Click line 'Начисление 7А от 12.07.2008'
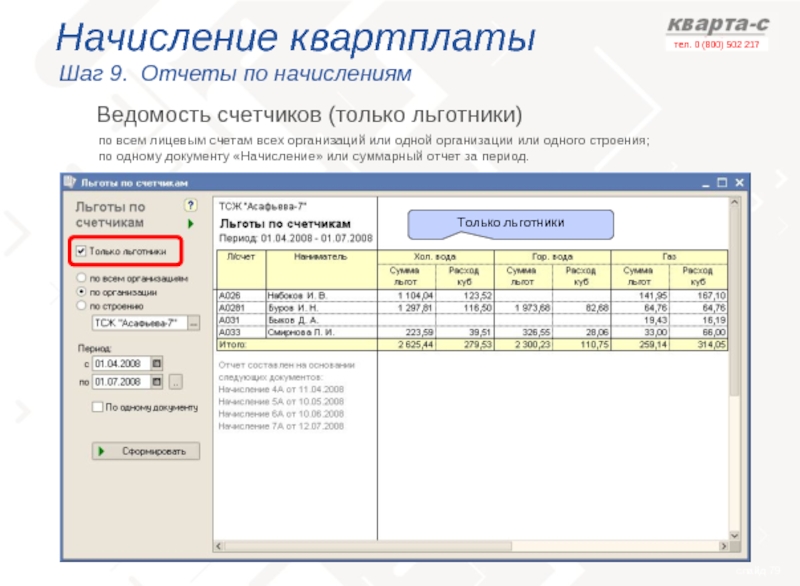Viewport: 800px width, 586px height. [x=281, y=426]
